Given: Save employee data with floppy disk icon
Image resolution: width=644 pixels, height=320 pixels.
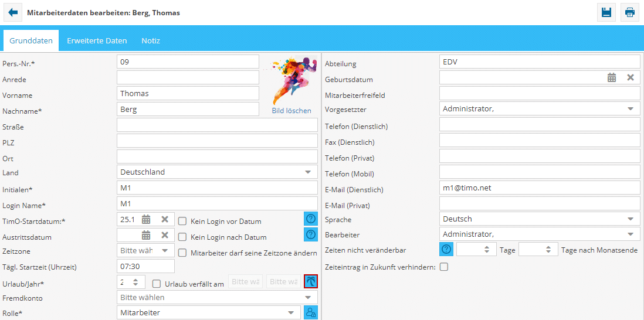Looking at the screenshot, I should (x=606, y=12).
